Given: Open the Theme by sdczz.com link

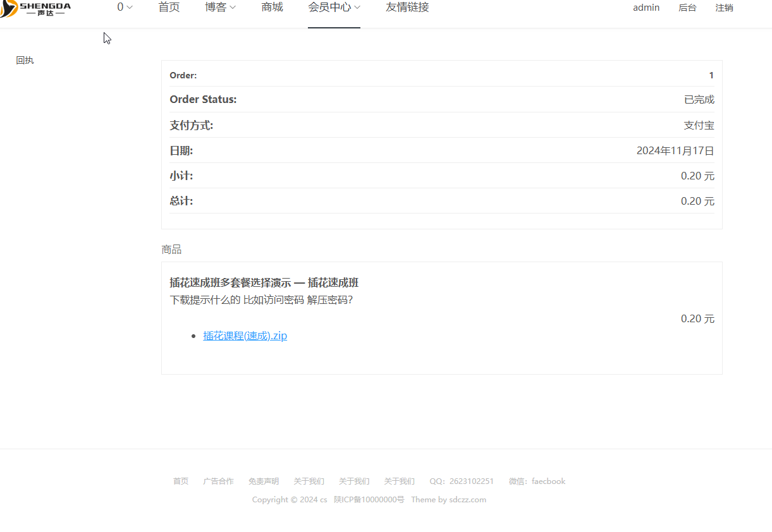Looking at the screenshot, I should pyautogui.click(x=448, y=500).
